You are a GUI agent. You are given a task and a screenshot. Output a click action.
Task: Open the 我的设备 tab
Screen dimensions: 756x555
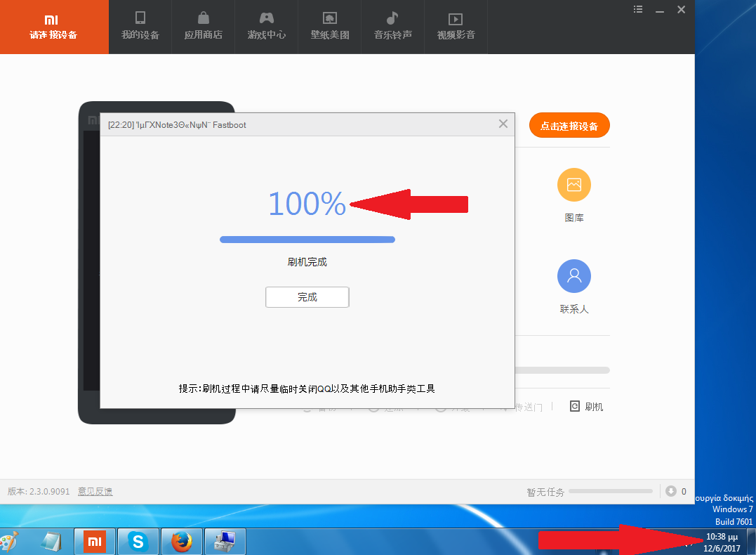140,27
